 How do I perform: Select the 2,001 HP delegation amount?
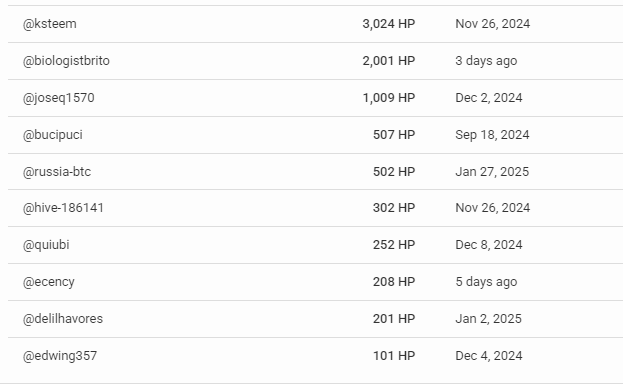[389, 61]
